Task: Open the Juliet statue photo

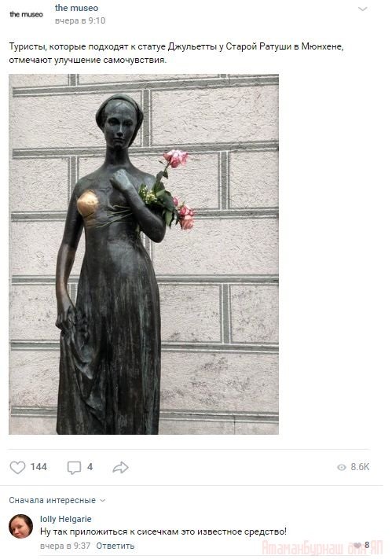Action: [x=144, y=254]
